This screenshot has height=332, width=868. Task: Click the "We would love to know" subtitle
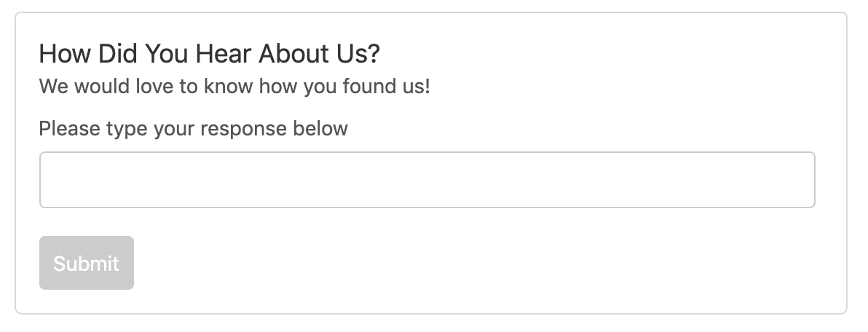pos(234,87)
